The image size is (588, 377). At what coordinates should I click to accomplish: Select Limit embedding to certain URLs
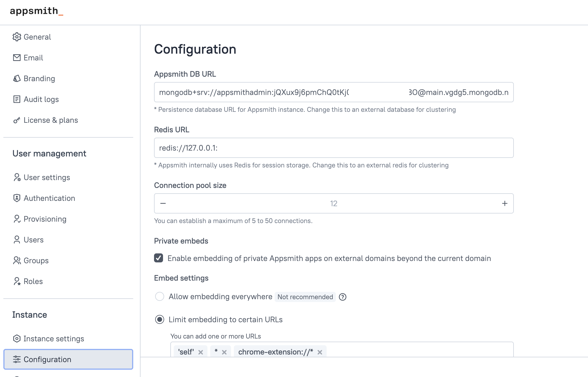[160, 319]
